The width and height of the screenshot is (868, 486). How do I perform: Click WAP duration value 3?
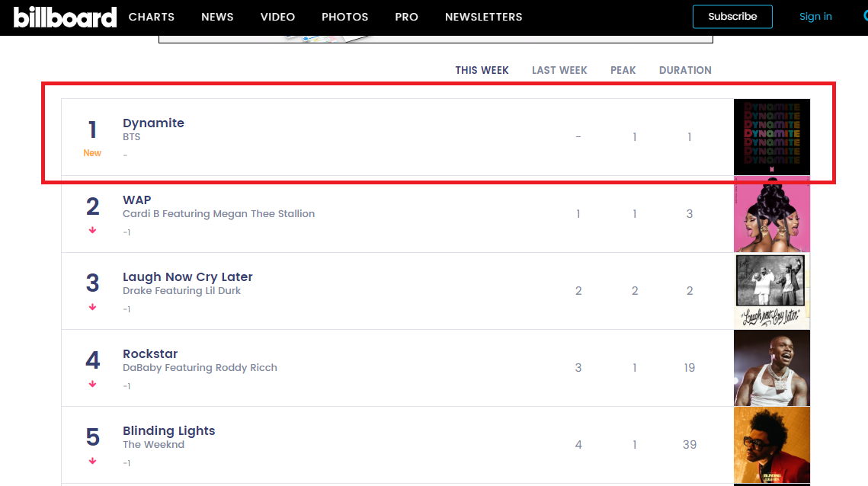point(689,213)
